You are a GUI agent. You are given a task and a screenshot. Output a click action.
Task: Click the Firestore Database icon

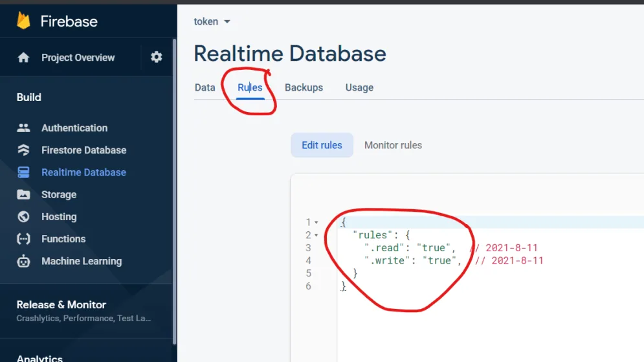tap(23, 150)
